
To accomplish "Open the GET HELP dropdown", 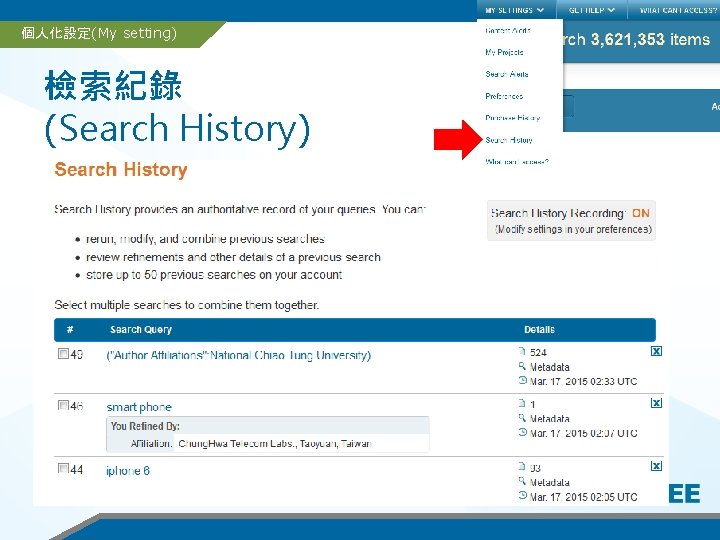I will 591,10.
